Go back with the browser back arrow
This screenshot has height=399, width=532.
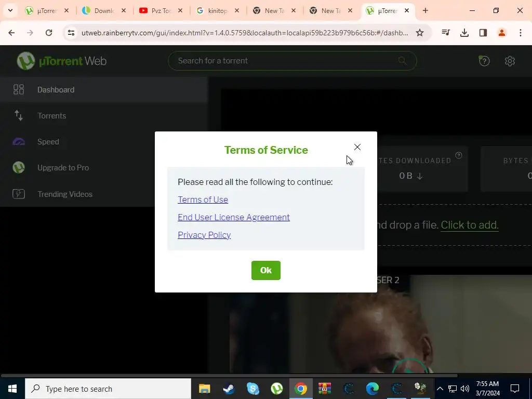coord(11,33)
